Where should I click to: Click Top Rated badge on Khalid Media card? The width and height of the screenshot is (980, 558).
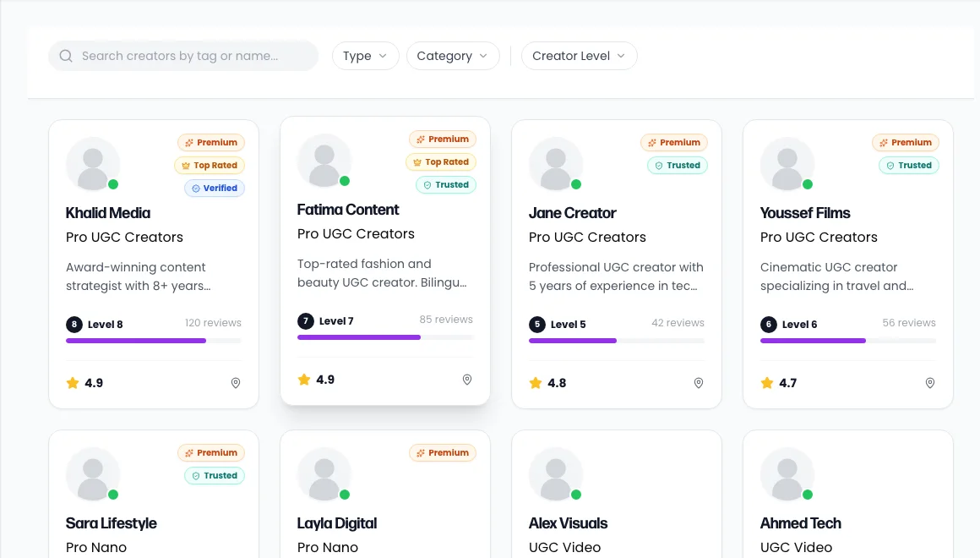click(210, 165)
